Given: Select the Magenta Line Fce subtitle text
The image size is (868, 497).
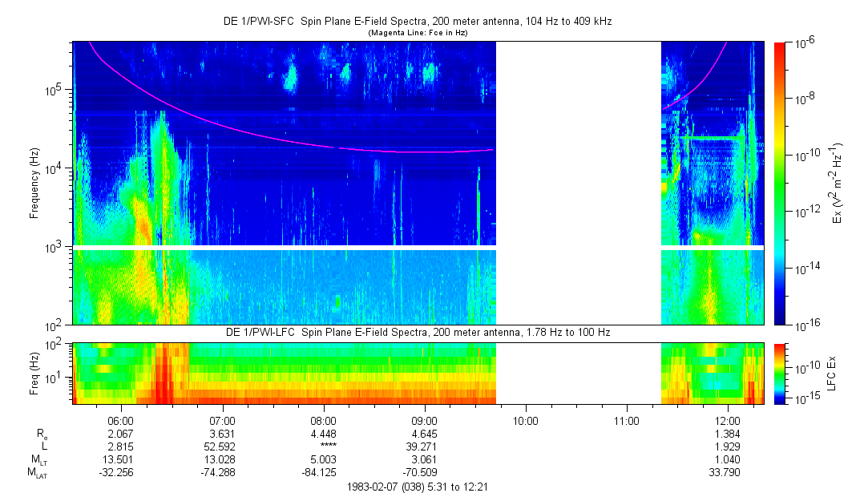Looking at the screenshot, I should click(418, 33).
